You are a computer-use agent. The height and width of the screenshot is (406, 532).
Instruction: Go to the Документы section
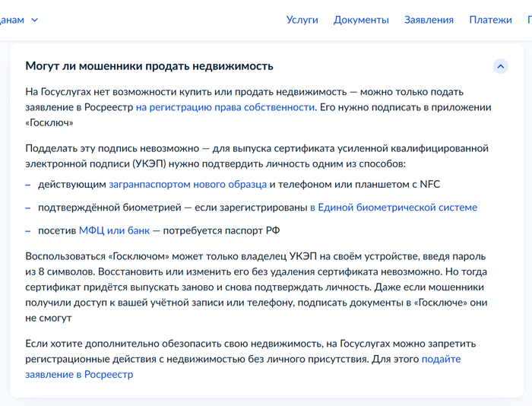click(x=361, y=20)
